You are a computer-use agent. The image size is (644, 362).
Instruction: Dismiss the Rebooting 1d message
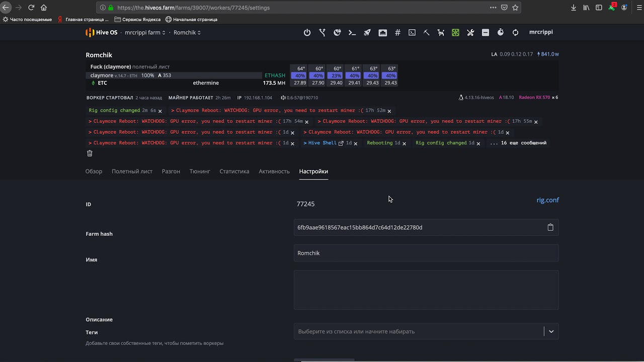pos(404,143)
